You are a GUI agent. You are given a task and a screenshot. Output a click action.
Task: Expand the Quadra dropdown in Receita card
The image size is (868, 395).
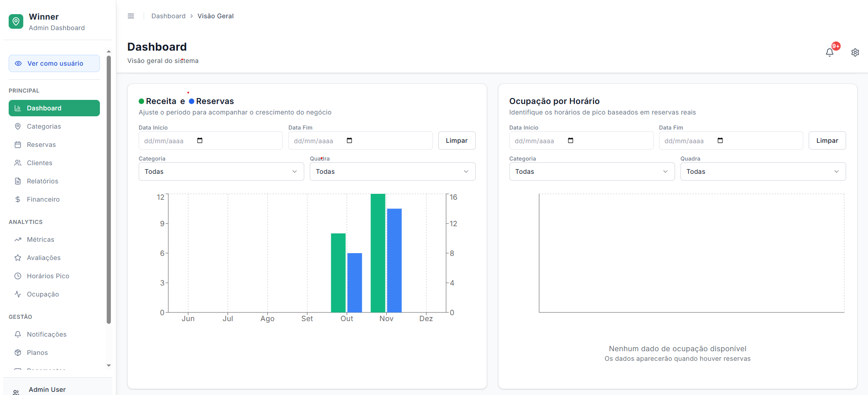click(392, 172)
